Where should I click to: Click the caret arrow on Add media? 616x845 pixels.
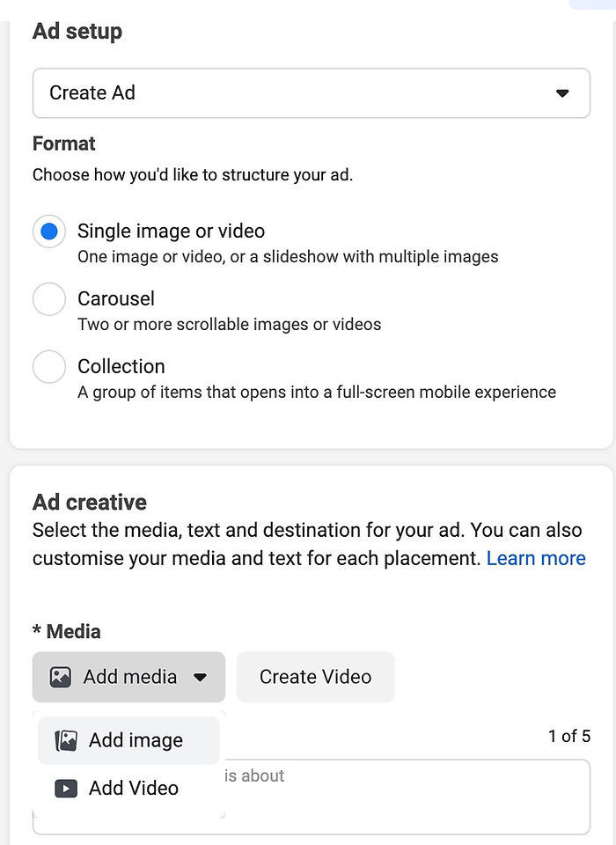pos(200,677)
